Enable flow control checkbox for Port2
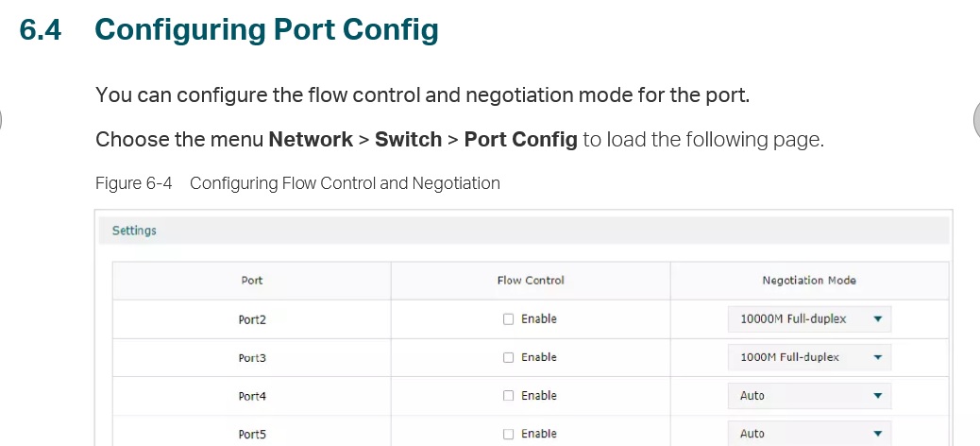This screenshot has width=980, height=446. coord(508,319)
